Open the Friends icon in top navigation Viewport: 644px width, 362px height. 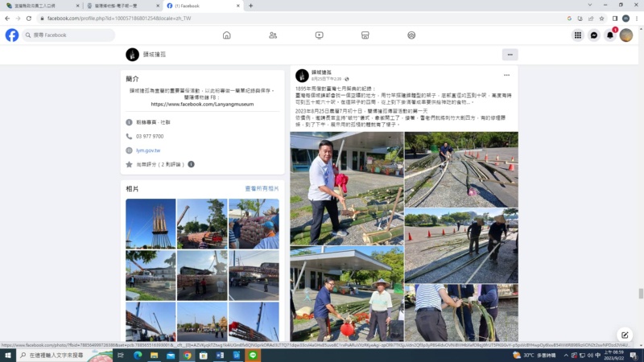click(x=273, y=35)
